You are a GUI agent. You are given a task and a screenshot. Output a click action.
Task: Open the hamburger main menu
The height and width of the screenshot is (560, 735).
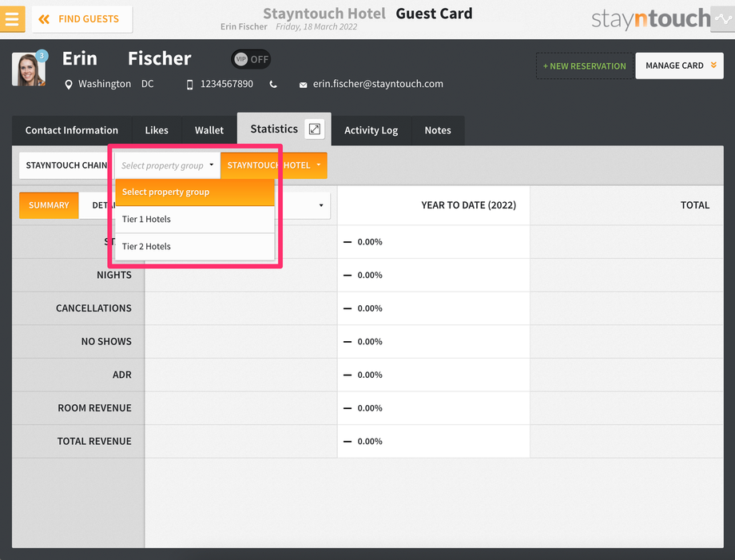click(x=12, y=19)
